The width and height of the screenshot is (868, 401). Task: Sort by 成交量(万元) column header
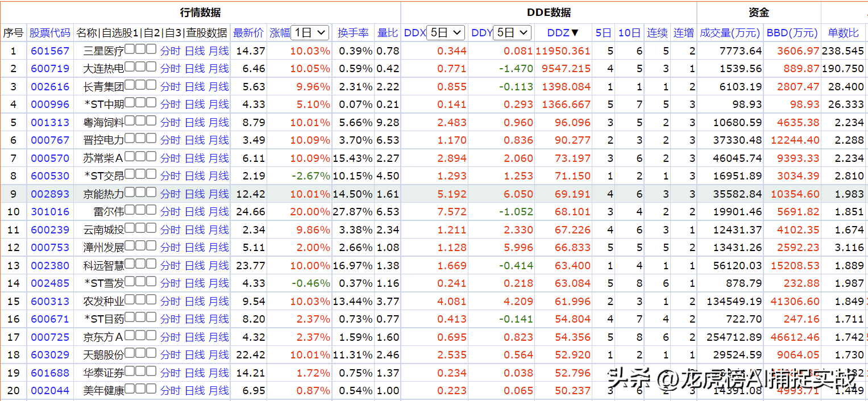(730, 33)
